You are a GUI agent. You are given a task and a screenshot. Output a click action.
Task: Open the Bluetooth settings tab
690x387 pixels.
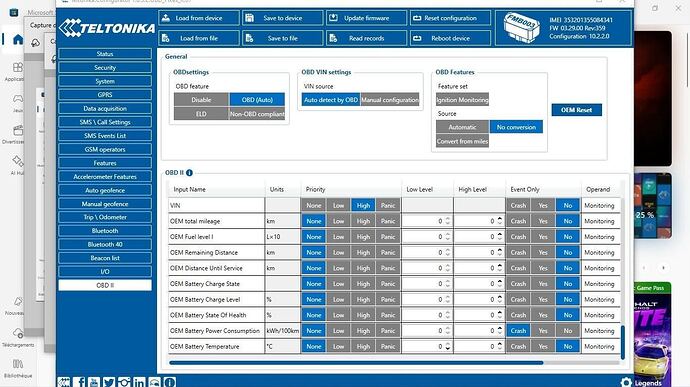tap(105, 231)
